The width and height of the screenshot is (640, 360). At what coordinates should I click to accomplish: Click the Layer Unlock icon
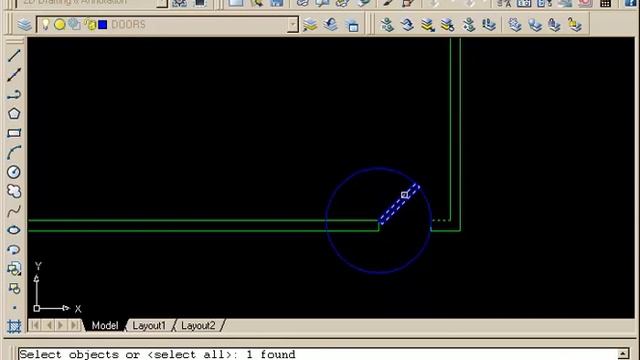click(575, 25)
